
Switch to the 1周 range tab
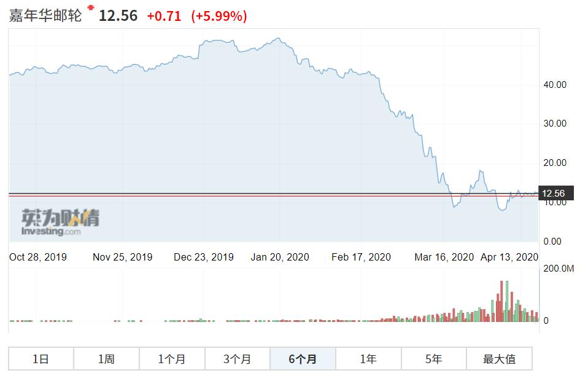[x=106, y=359]
